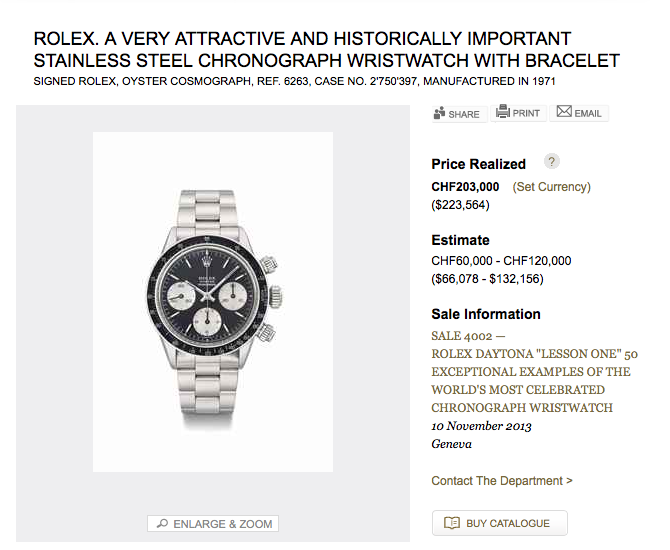Image resolution: width=670 pixels, height=550 pixels.
Task: Click the lot title heading
Action: point(326,50)
